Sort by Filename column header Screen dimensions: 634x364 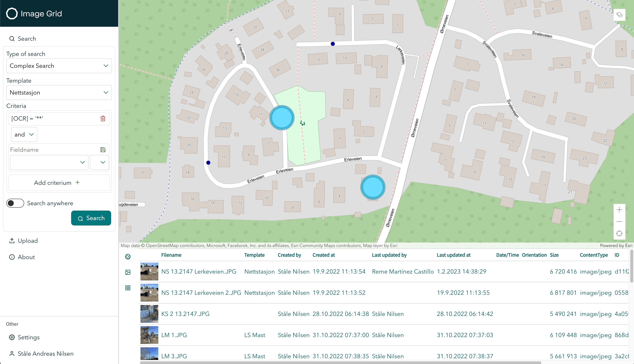pos(171,255)
